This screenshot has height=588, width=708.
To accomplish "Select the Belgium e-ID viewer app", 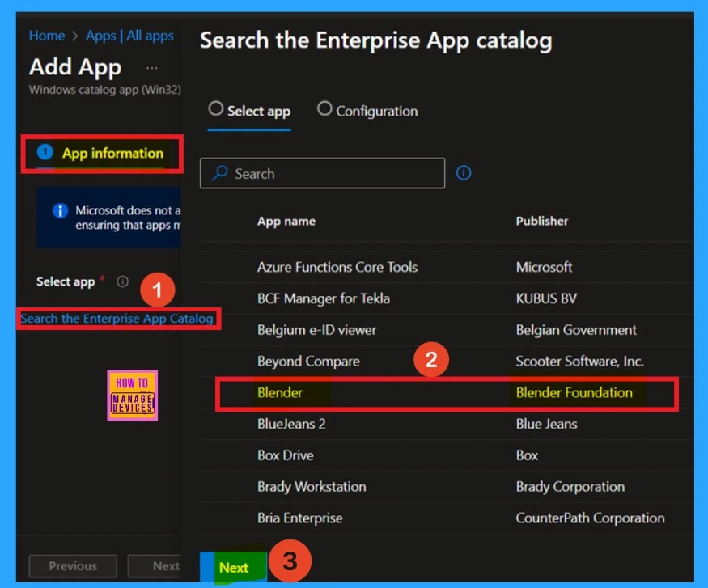I will (x=316, y=330).
